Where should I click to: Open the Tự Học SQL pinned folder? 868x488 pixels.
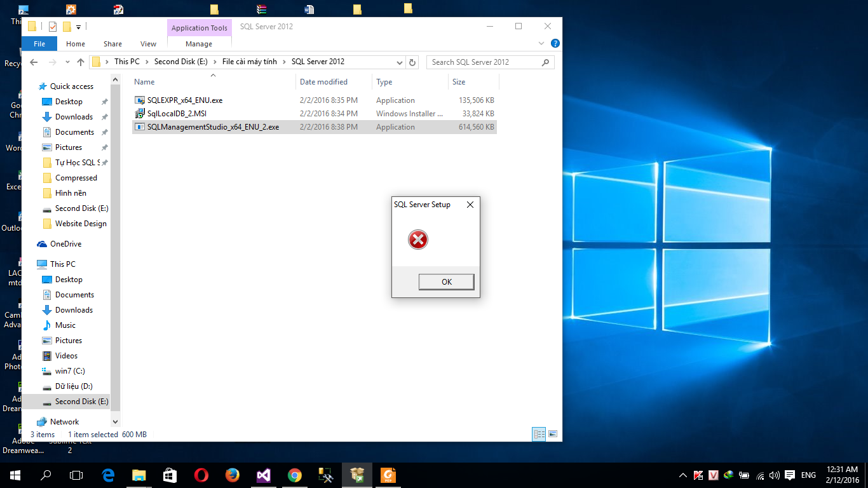[77, 163]
